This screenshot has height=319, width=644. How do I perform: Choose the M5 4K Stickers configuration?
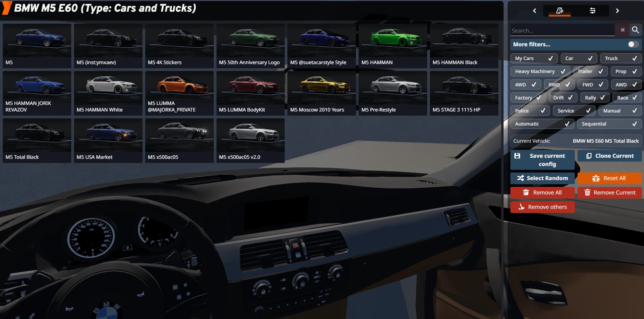(x=179, y=46)
